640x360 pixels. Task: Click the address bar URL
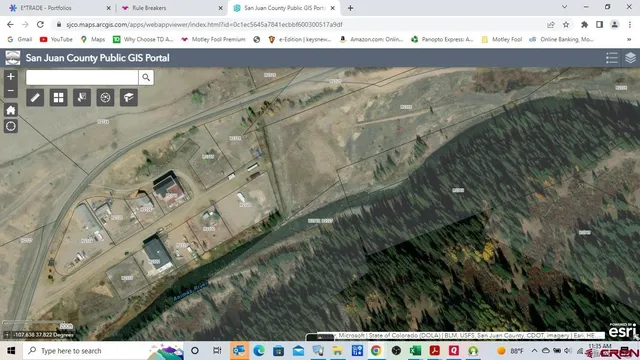(x=204, y=24)
